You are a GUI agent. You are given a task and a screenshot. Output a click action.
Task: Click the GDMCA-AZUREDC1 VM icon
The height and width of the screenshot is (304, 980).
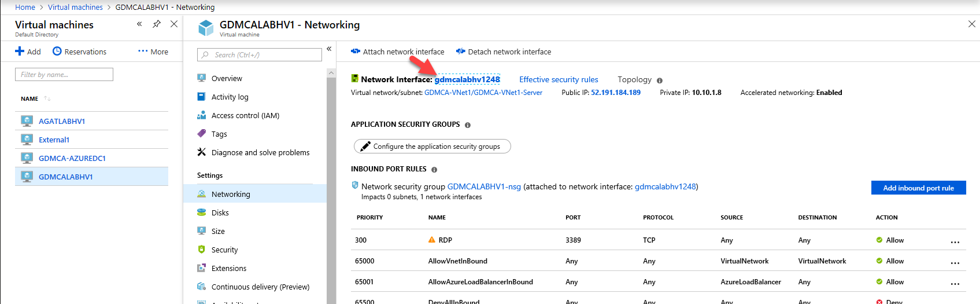[27, 158]
